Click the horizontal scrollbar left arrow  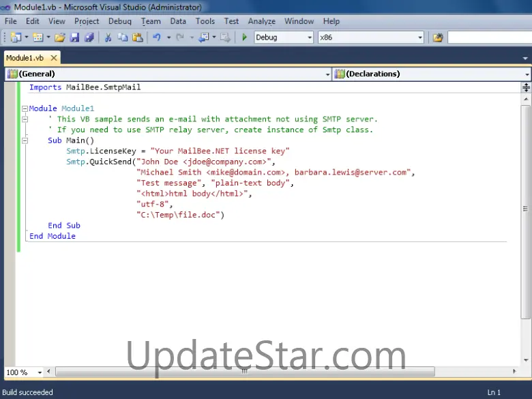click(48, 372)
